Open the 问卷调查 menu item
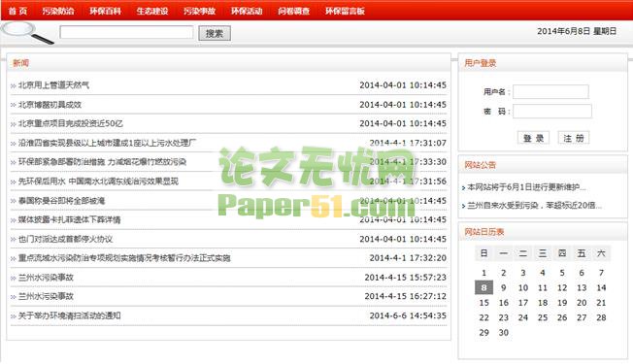This screenshot has width=633, height=364. 294,11
